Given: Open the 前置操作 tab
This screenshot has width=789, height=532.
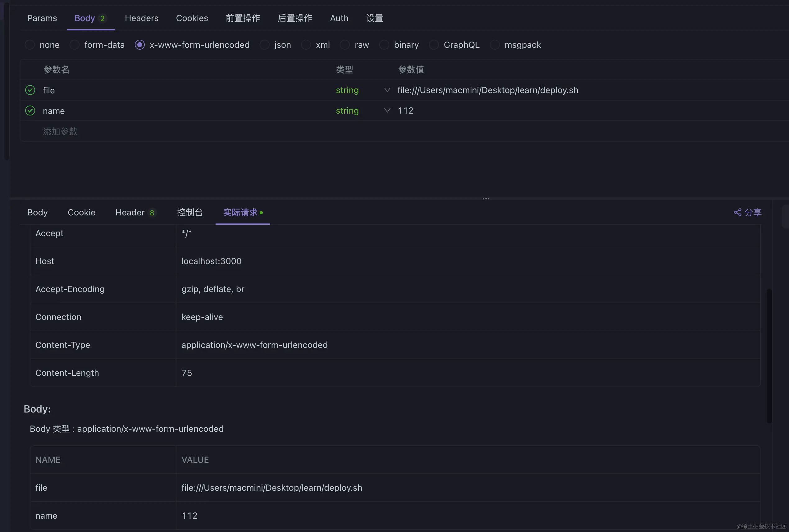Looking at the screenshot, I should [x=243, y=18].
